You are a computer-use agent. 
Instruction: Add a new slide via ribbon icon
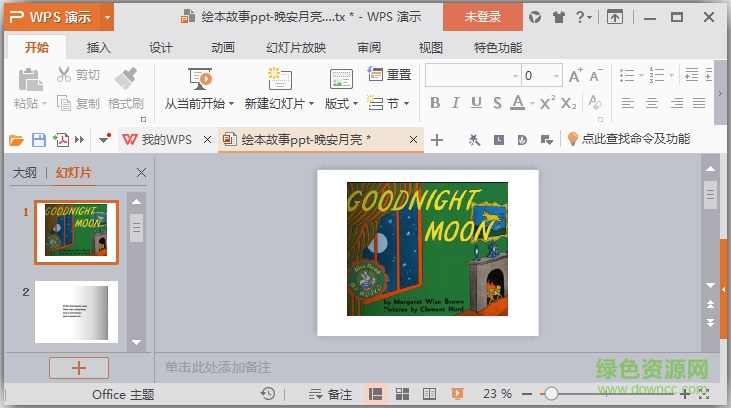click(280, 78)
